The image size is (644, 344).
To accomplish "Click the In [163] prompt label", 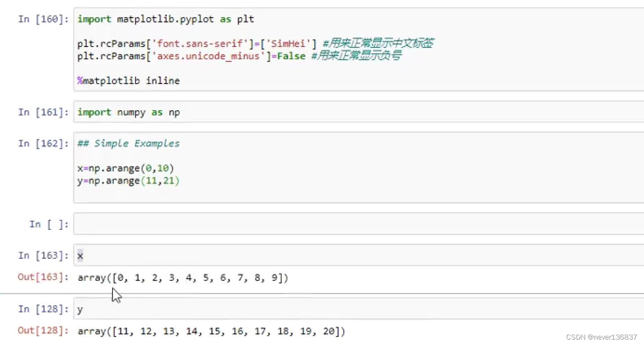I will [x=43, y=255].
